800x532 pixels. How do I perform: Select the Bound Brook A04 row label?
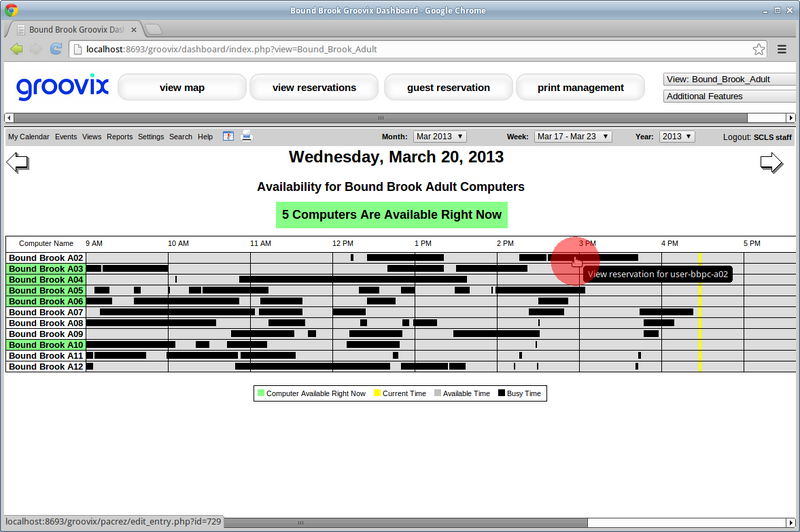[x=46, y=280]
